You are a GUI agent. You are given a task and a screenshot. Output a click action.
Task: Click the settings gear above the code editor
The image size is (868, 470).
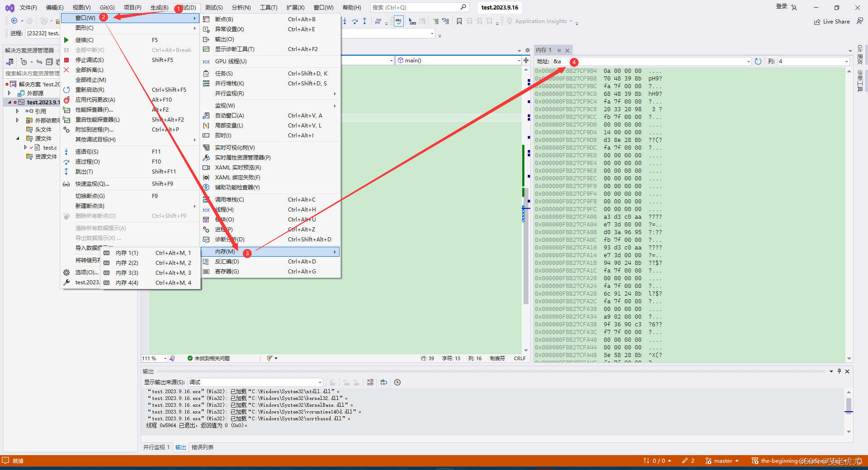pyautogui.click(x=527, y=50)
